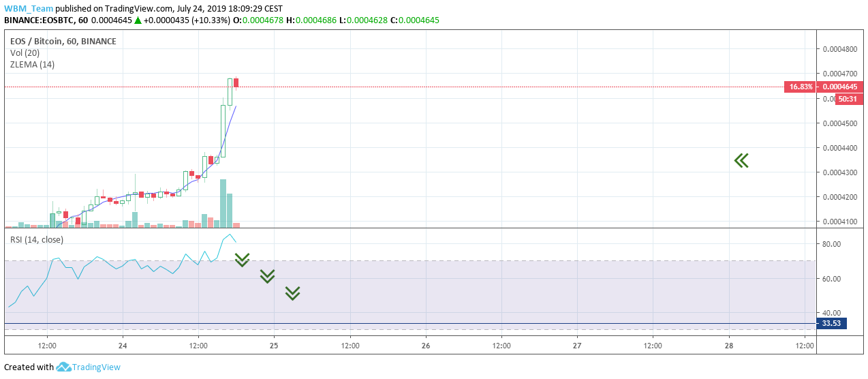Viewport: 868px width, 379px height.
Task: Click the 0.0004200 price axis label
Action: [839, 197]
